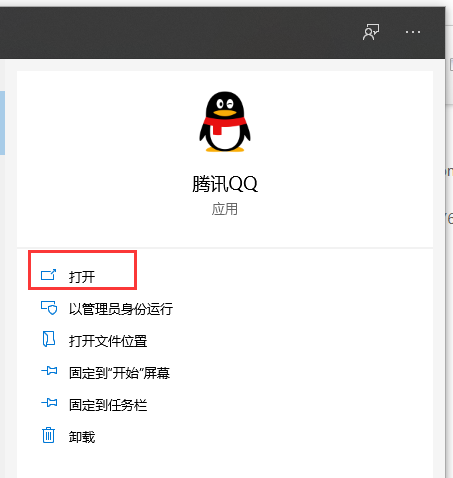This screenshot has height=478, width=453.
Task: Click the pin icon for taskbar
Action: pos(49,403)
